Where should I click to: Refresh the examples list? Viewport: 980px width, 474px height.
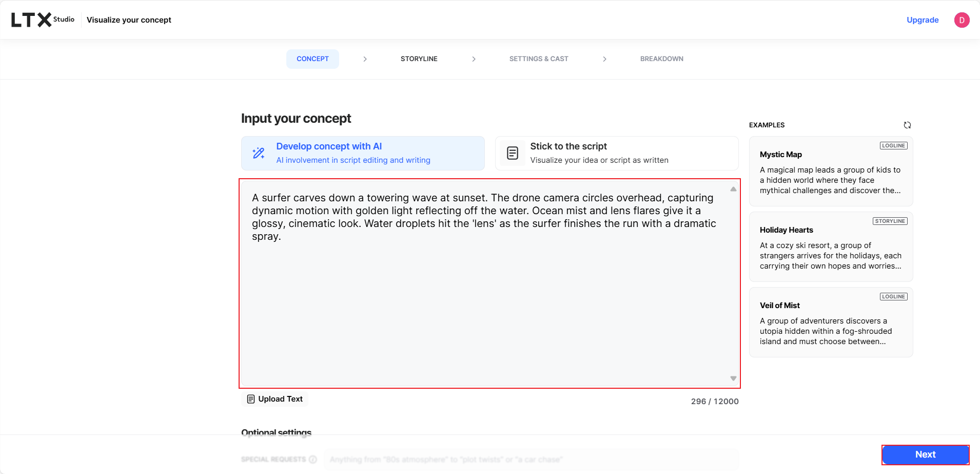pyautogui.click(x=907, y=125)
